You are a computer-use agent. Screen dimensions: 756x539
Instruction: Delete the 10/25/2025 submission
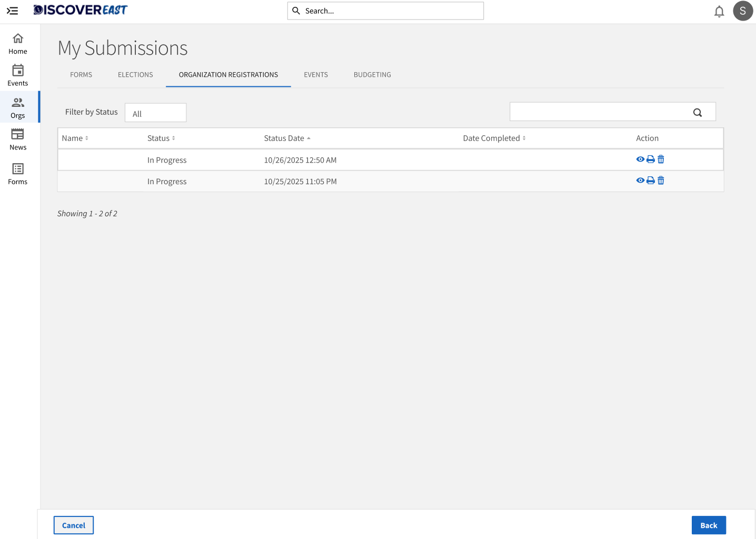coord(661,181)
